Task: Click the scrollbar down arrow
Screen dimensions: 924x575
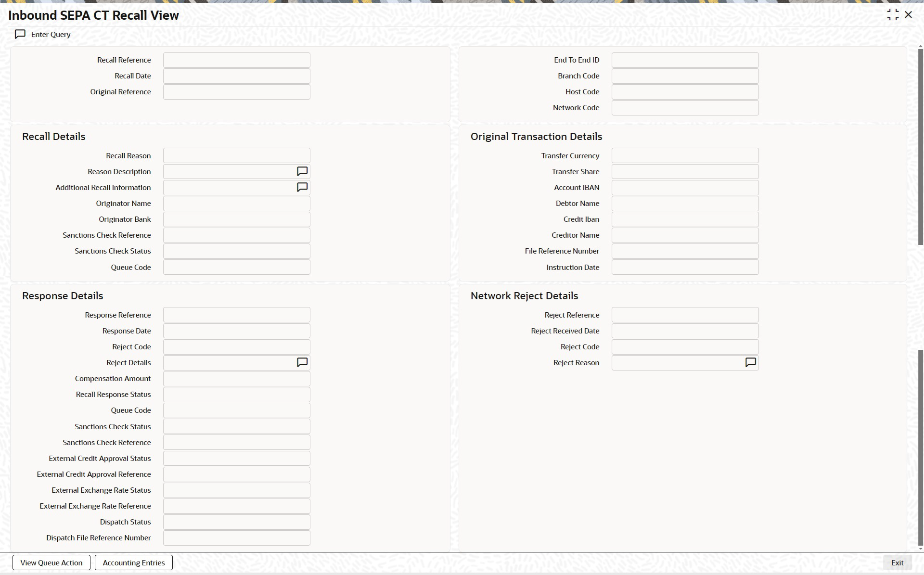Action: (x=921, y=549)
